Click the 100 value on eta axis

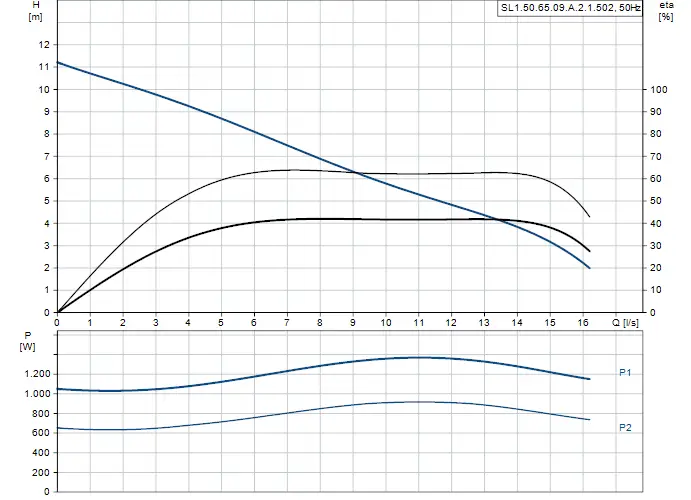(x=659, y=89)
